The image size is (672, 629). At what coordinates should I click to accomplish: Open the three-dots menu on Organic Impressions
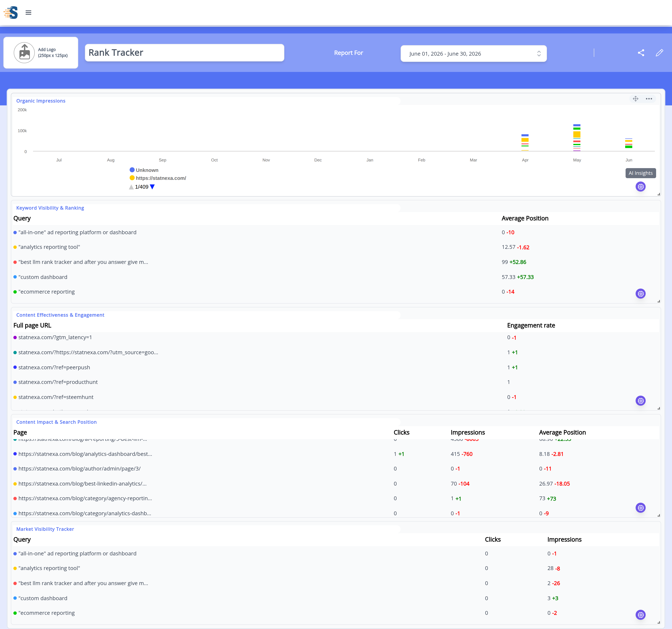[x=649, y=99]
